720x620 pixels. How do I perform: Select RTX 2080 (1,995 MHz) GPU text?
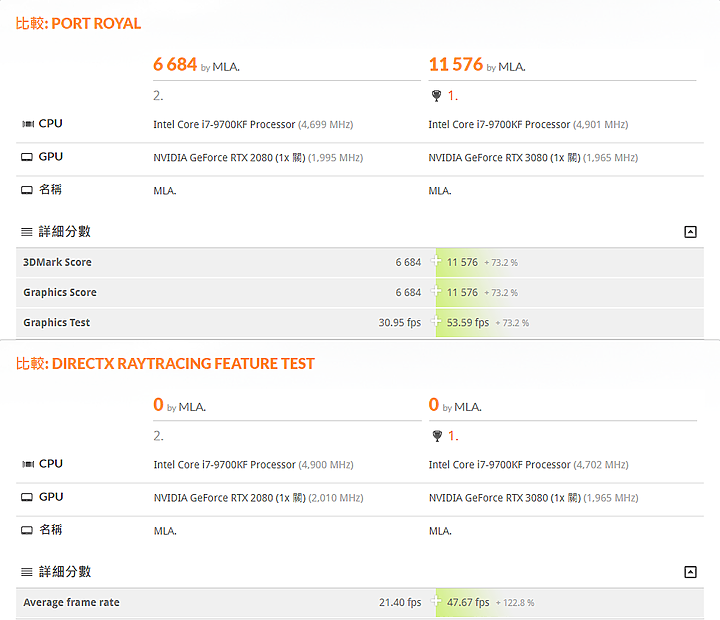click(258, 158)
